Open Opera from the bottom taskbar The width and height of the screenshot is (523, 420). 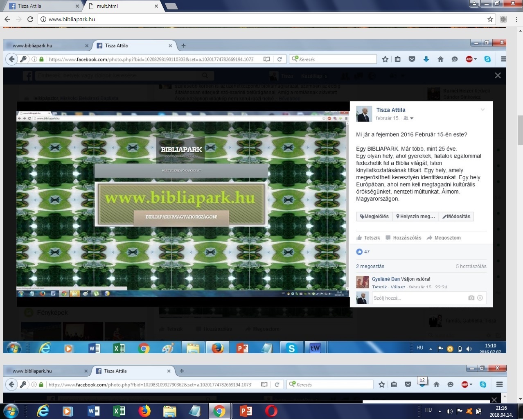coord(271,411)
